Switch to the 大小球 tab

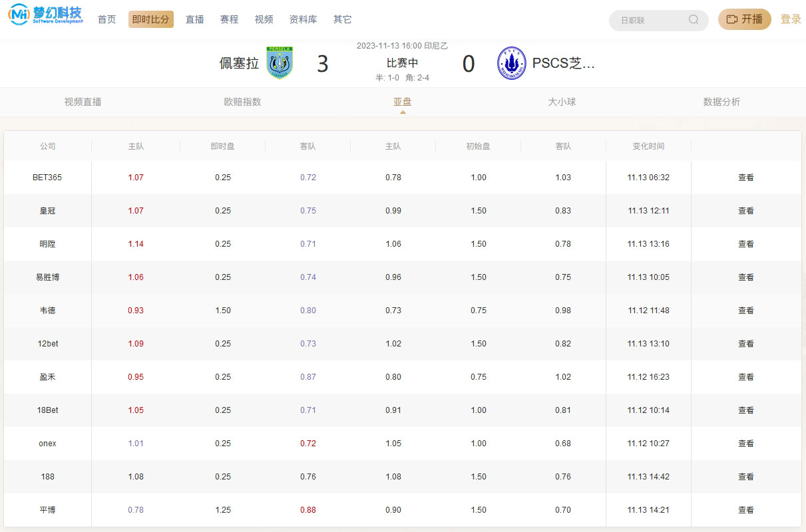[x=562, y=102]
